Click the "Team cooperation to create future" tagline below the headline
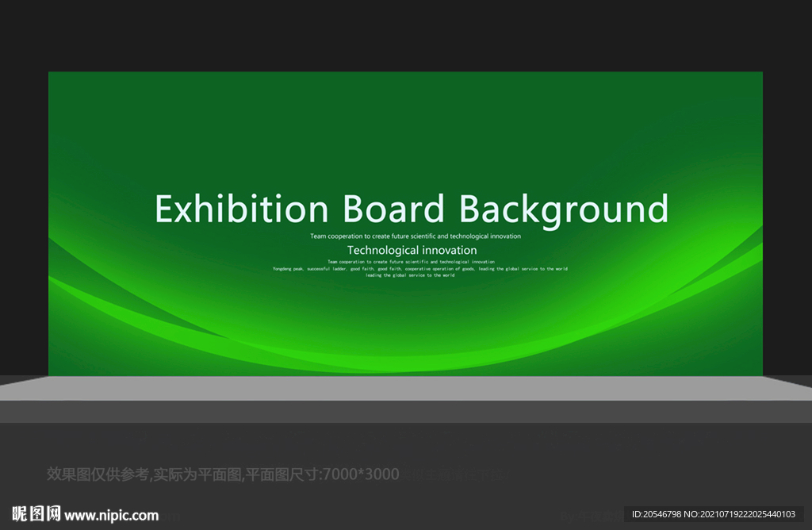The height and width of the screenshot is (530, 812). (416, 236)
